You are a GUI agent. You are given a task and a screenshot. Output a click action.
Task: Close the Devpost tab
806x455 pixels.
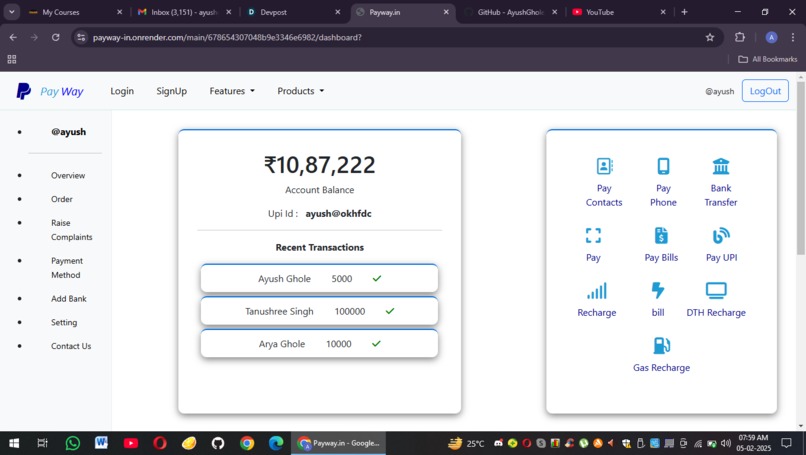337,12
